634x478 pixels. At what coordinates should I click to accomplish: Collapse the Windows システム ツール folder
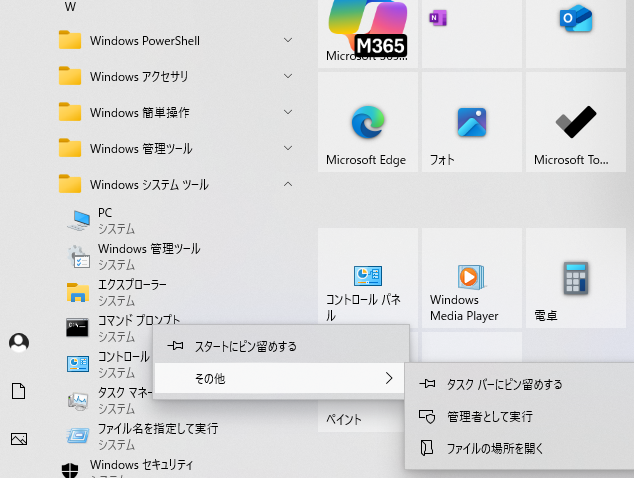coord(178,184)
